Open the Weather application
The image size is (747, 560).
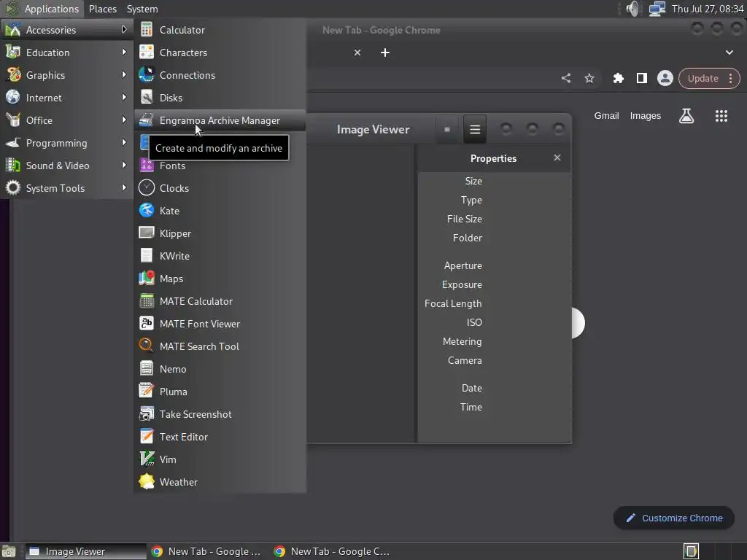[x=220, y=483]
